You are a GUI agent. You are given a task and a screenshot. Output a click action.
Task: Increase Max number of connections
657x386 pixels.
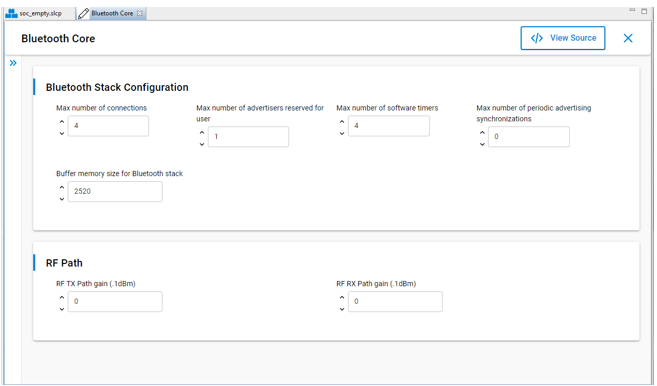[x=62, y=122]
